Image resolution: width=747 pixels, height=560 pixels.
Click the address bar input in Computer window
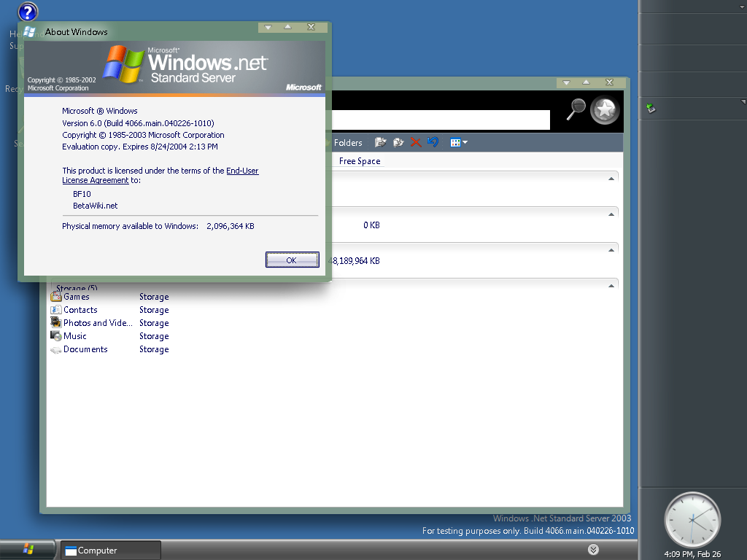coord(441,120)
